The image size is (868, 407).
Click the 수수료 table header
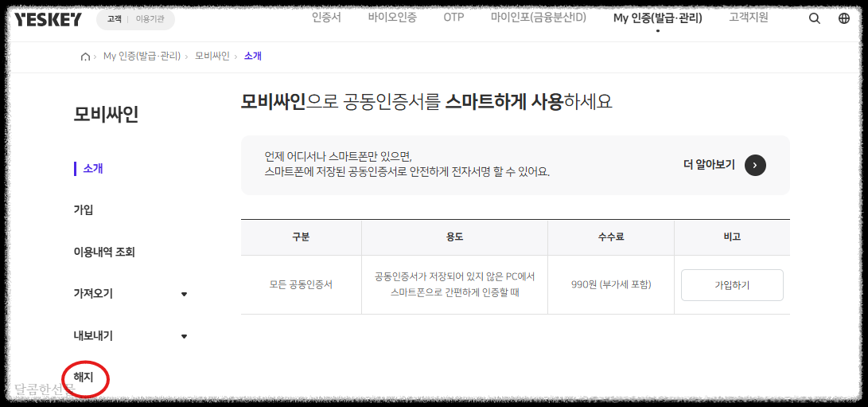(x=610, y=237)
